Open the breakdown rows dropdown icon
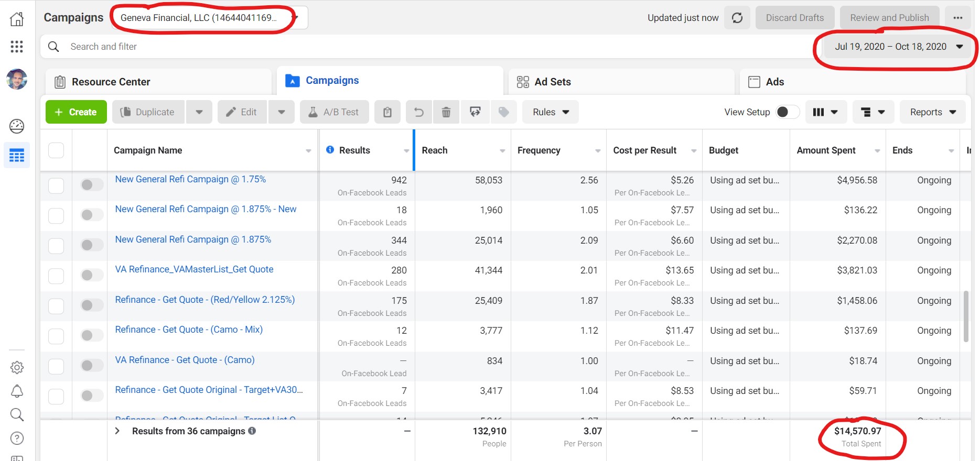The width and height of the screenshot is (980, 461). coord(873,112)
